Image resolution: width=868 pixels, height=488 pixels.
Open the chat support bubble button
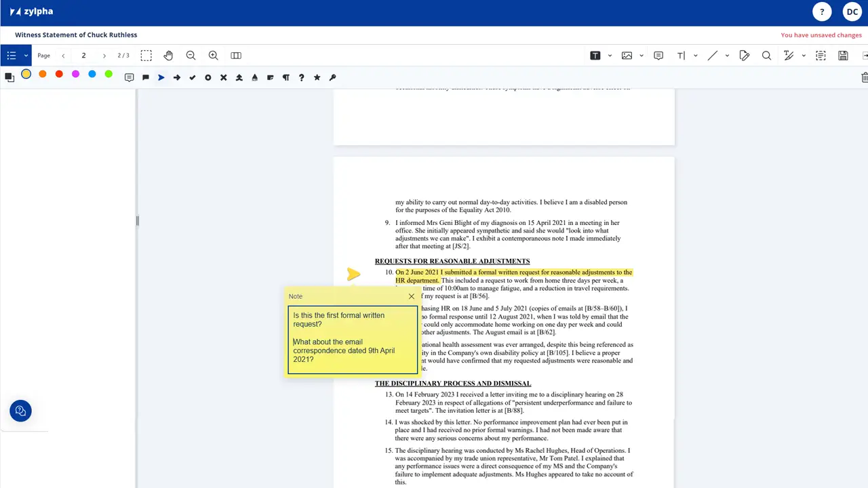click(x=20, y=411)
